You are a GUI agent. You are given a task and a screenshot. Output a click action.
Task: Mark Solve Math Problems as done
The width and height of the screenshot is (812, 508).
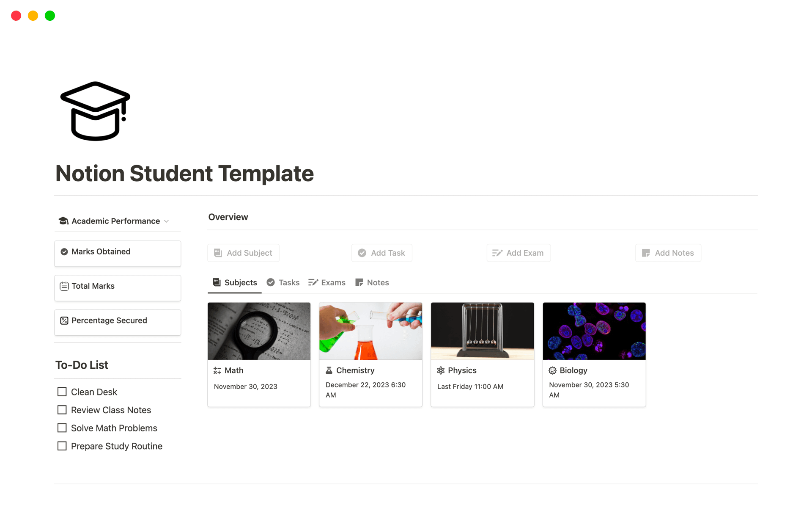[62, 428]
